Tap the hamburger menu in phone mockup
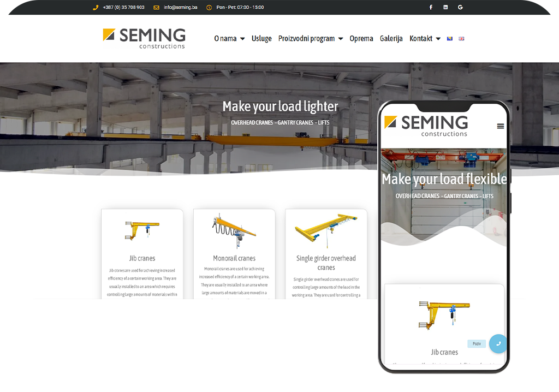Viewport: 559px width, 392px height. click(500, 126)
